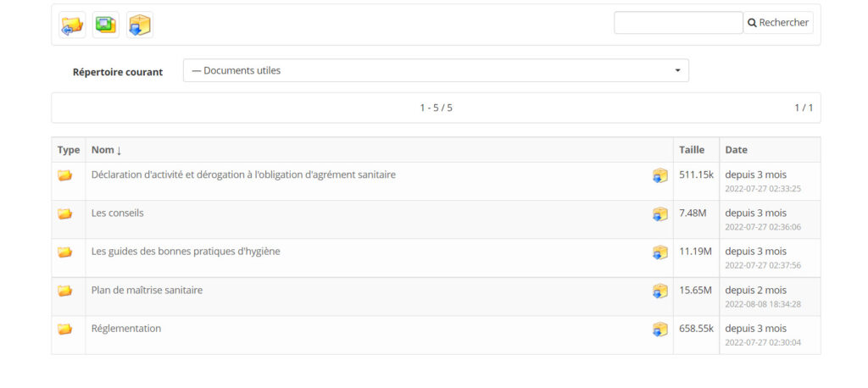
Task: Click the green image gallery view icon
Action: [x=106, y=25]
